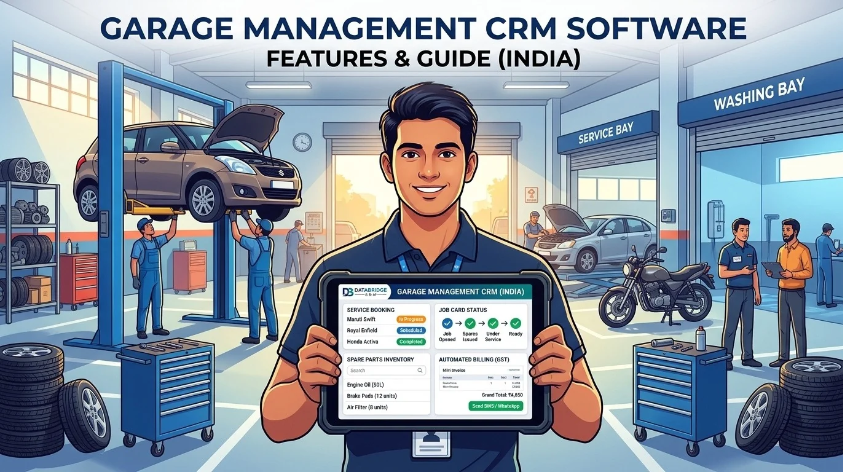Click the Spare Parts Inventory heading
This screenshot has height=472, width=843.
click(380, 360)
